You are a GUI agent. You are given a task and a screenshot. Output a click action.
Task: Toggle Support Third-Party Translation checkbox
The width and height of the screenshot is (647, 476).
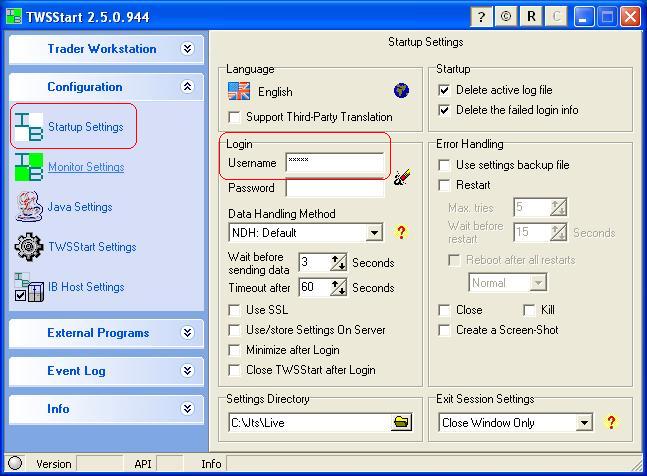pos(234,117)
